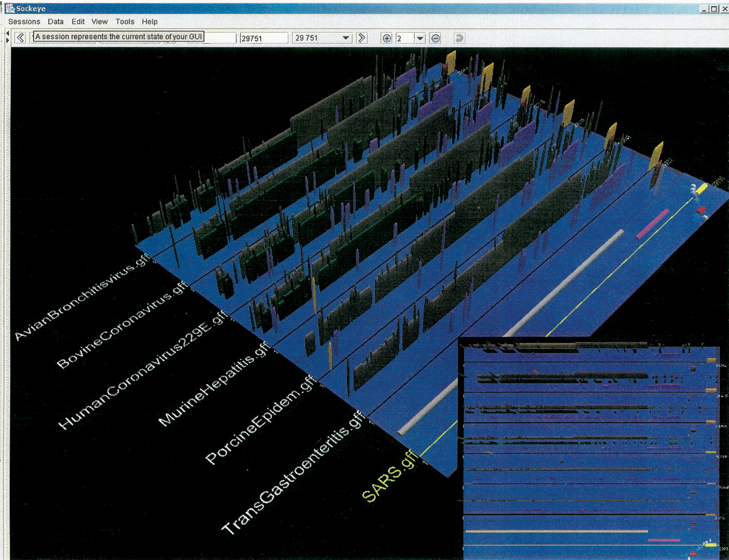Click the magenta bar in the overview inset
The width and height of the screenshot is (729, 560).
[664, 540]
